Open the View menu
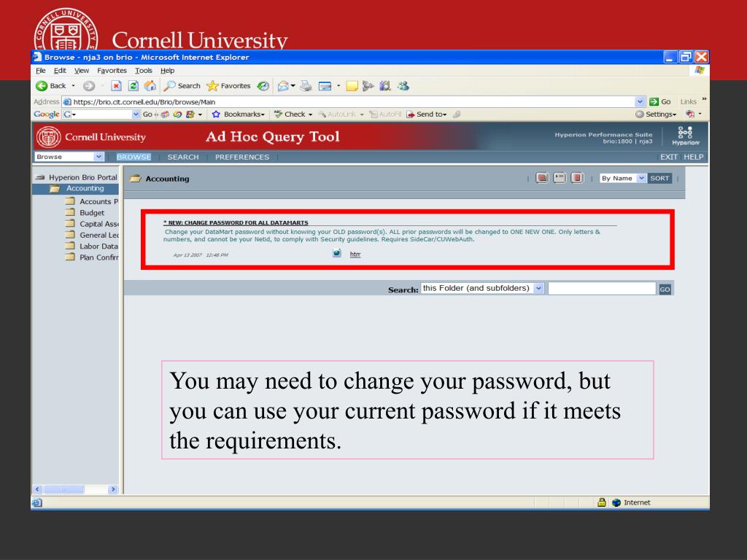Viewport: 747px width, 560px height. pyautogui.click(x=82, y=71)
